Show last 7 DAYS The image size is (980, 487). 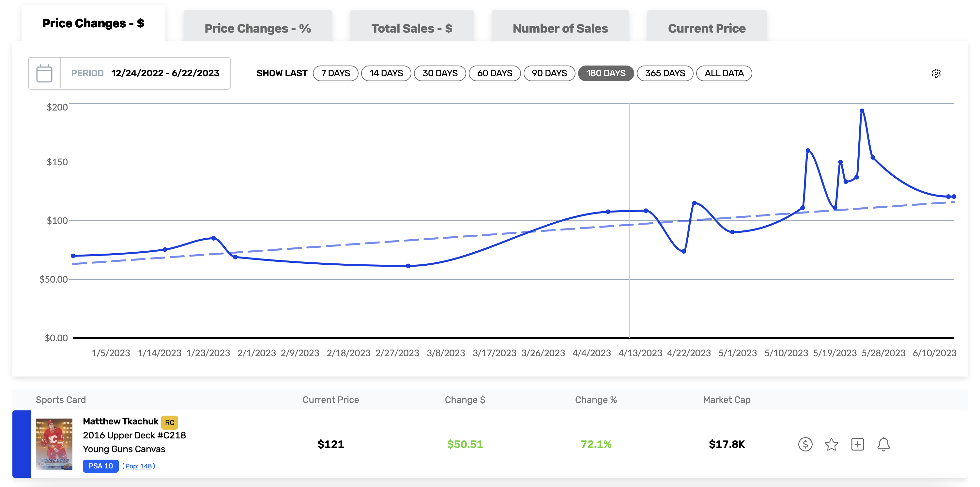click(x=336, y=73)
